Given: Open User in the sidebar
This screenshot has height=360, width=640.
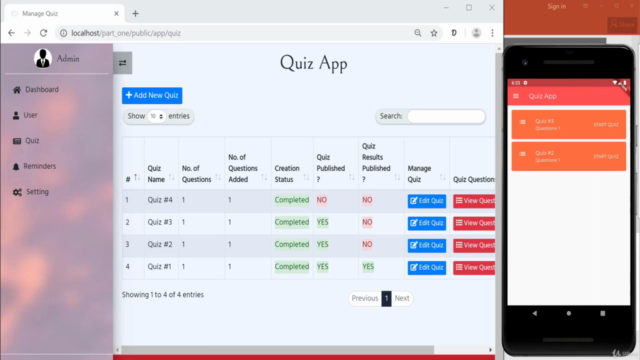Looking at the screenshot, I should pyautogui.click(x=25, y=115).
